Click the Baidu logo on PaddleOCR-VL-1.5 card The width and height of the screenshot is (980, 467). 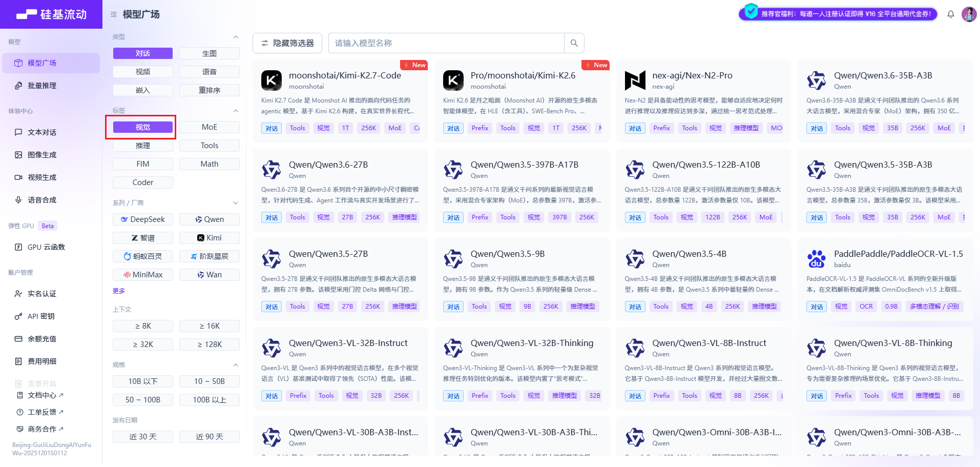tap(817, 259)
